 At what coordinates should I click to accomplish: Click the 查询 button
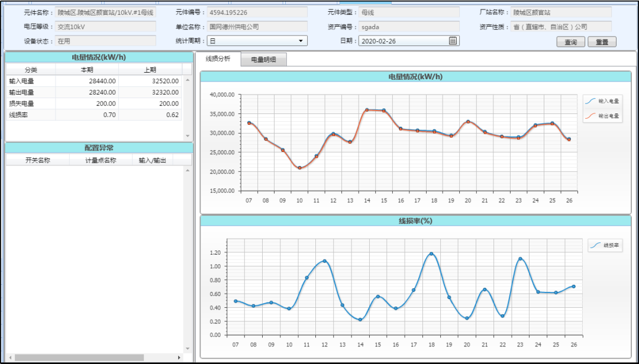pos(570,42)
